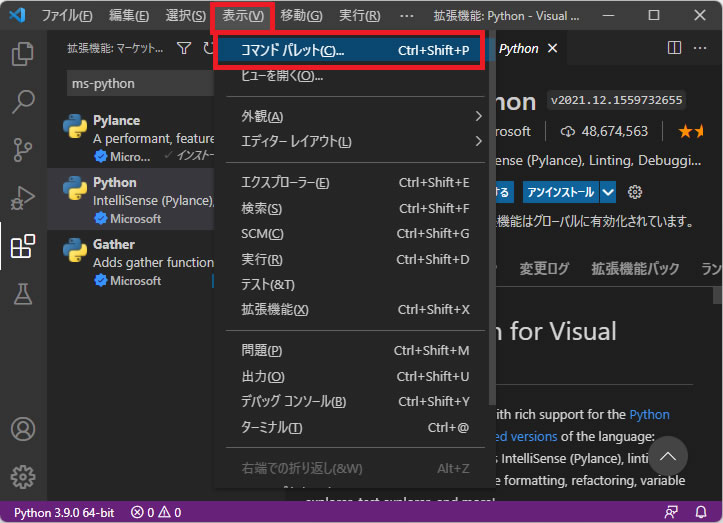The width and height of the screenshot is (723, 523).
Task: Open the アンインストール dropdown arrow
Action: pyautogui.click(x=608, y=192)
